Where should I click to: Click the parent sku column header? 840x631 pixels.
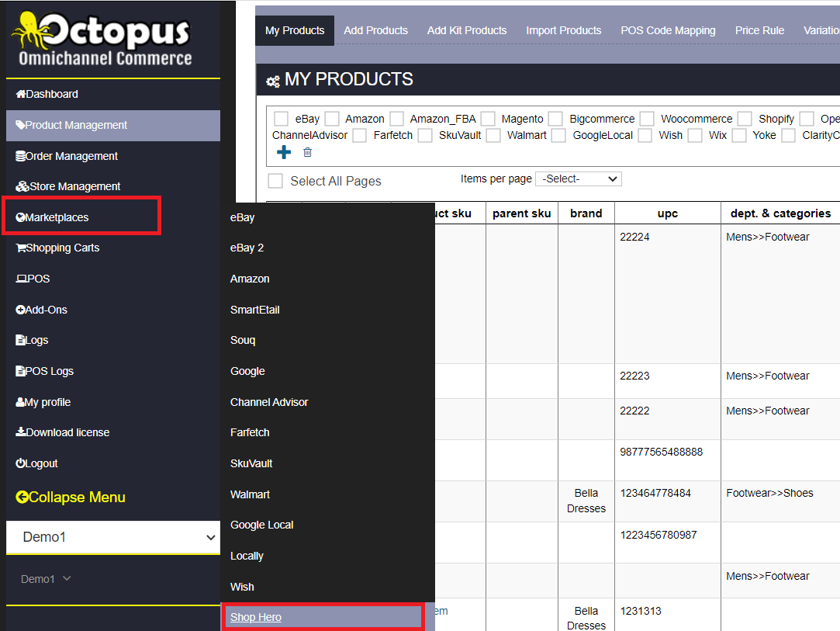tap(522, 213)
